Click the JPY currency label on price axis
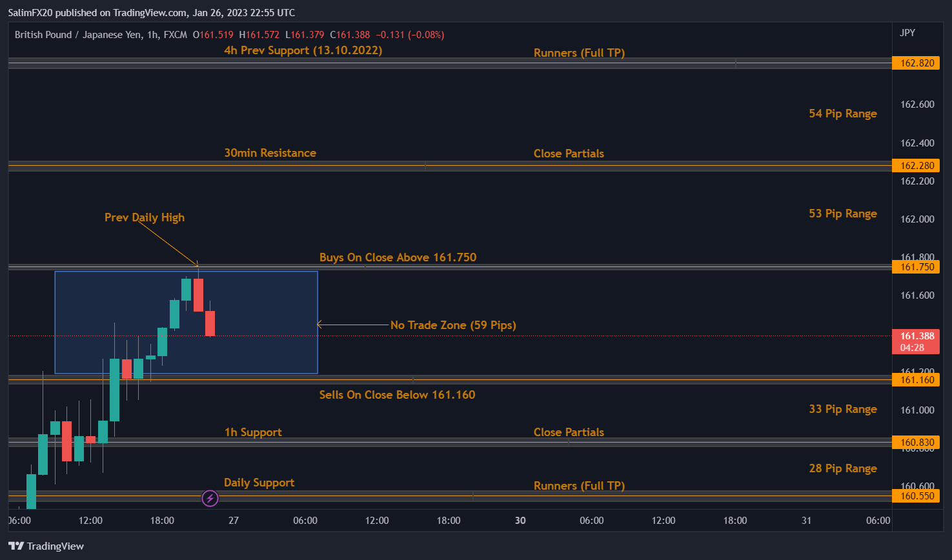The image size is (952, 560). (x=907, y=33)
